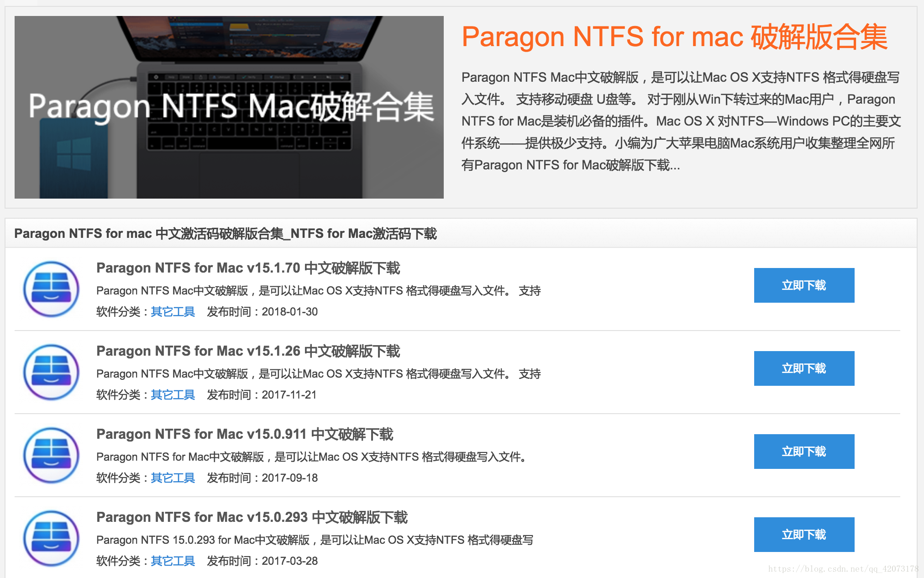Click the description starting 'Paragon NTFS 15.0.293 for Mac中文破解版'
The height and width of the screenshot is (578, 924).
pyautogui.click(x=315, y=540)
